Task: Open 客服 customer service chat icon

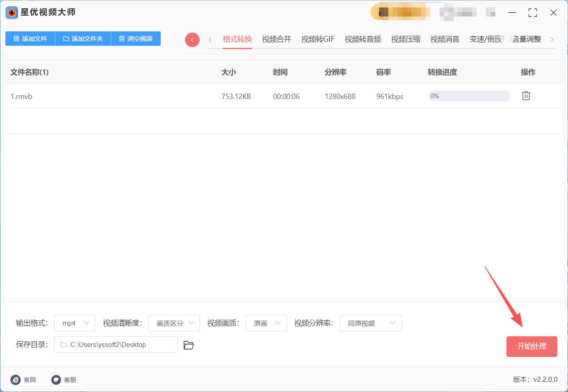Action: [x=56, y=380]
